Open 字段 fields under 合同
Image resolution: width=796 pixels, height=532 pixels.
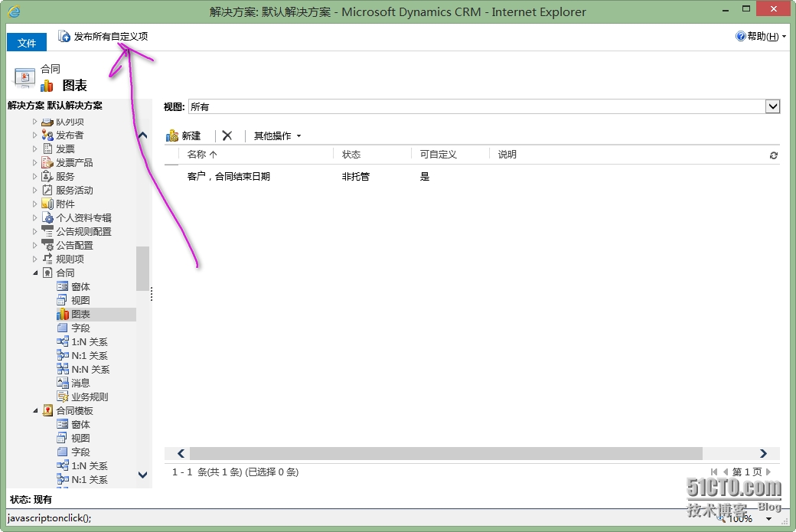pos(73,328)
